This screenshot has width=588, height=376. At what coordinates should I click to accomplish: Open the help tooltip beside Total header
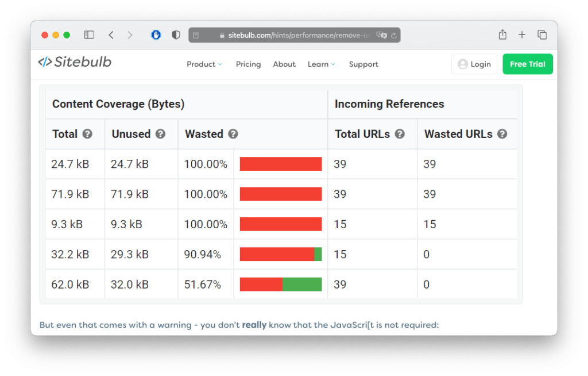(x=87, y=134)
